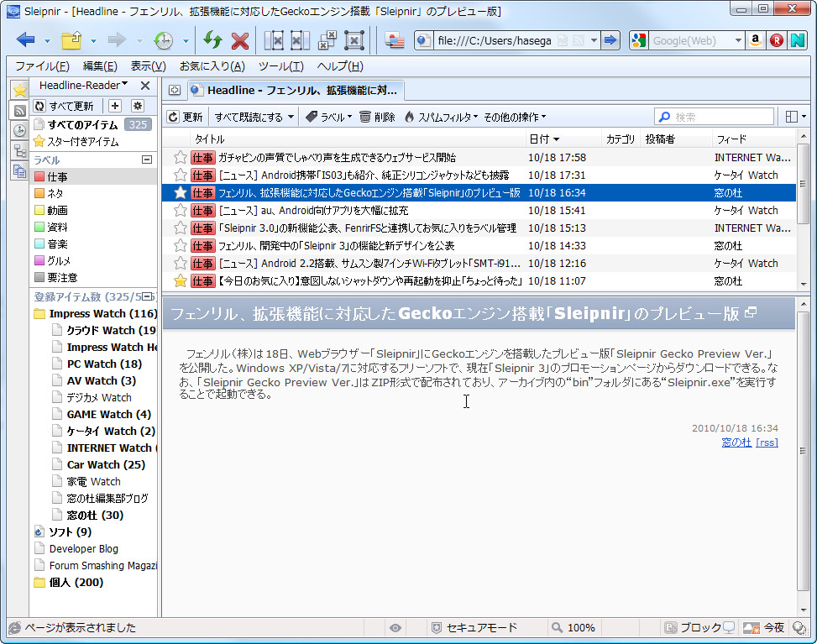817x644 pixels.
Task: Click the blue Go arrow by address bar
Action: (610, 40)
